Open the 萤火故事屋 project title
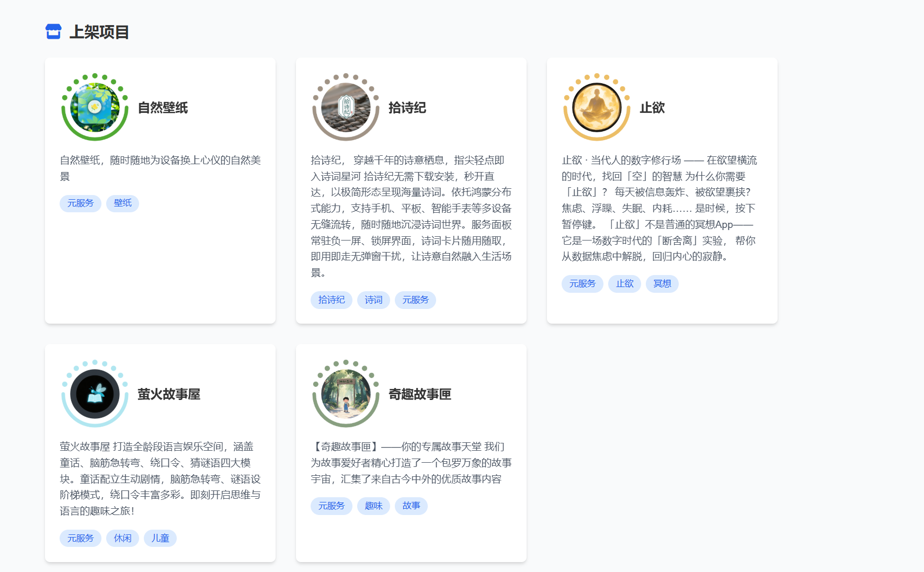 pyautogui.click(x=168, y=394)
